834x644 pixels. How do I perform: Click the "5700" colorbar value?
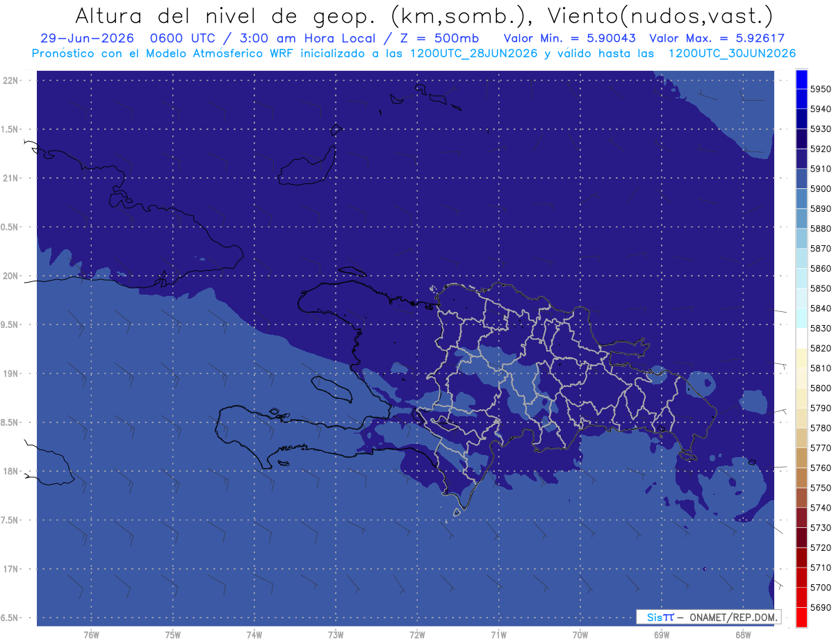(x=820, y=587)
